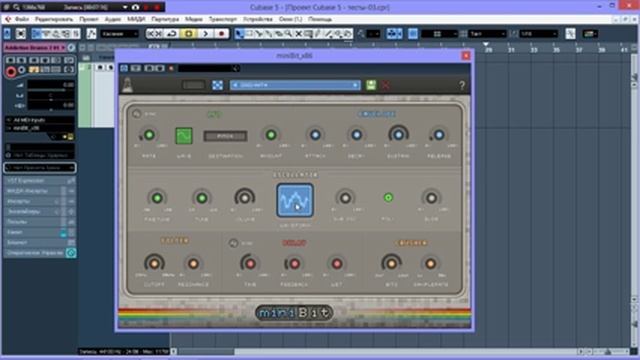The width and height of the screenshot is (640, 360).
Task: Open the track's edit instrument round icon
Action: (x=71, y=48)
